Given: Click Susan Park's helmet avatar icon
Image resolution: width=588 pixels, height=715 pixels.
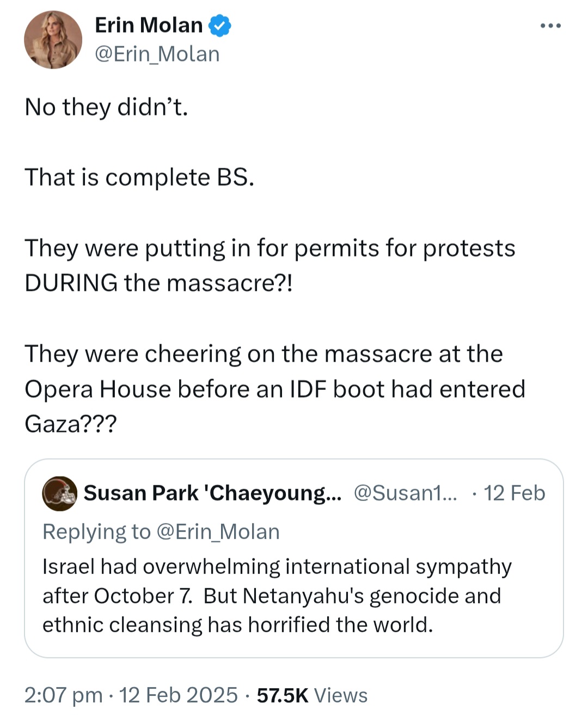Looking at the screenshot, I should pos(59,493).
